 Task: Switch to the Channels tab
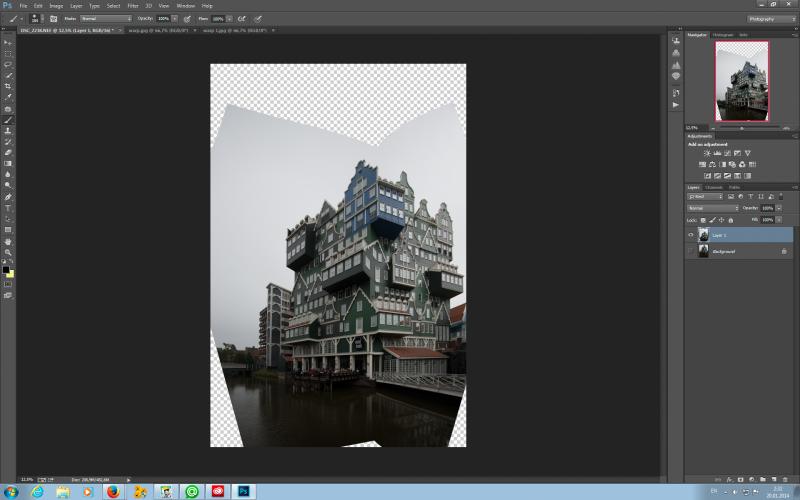tap(713, 188)
